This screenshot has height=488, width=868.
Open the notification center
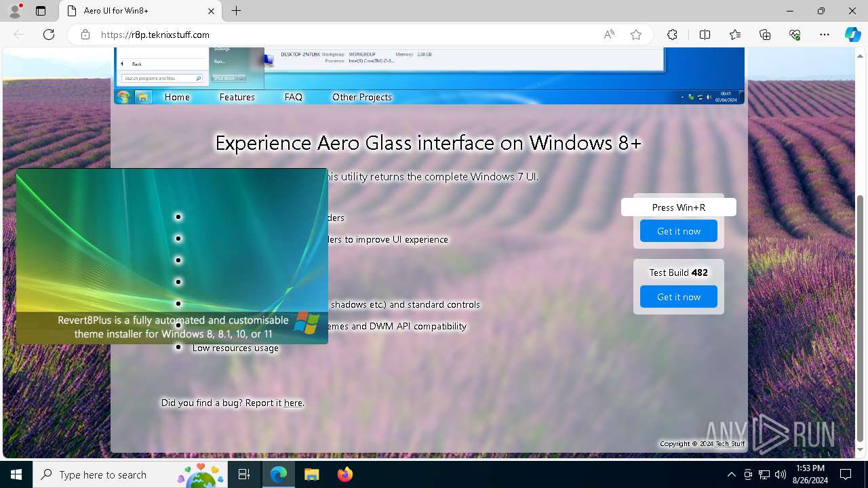point(846,474)
